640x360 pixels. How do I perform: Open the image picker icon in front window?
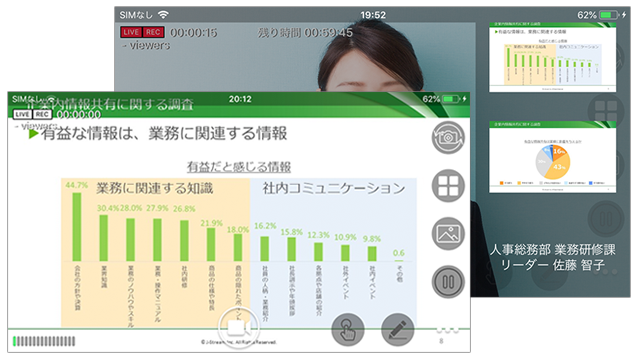click(448, 233)
